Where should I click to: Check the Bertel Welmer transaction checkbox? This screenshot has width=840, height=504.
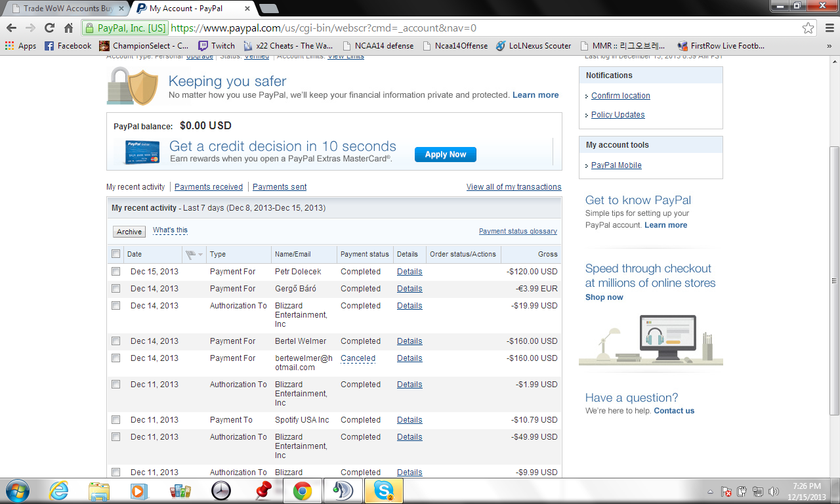point(116,341)
